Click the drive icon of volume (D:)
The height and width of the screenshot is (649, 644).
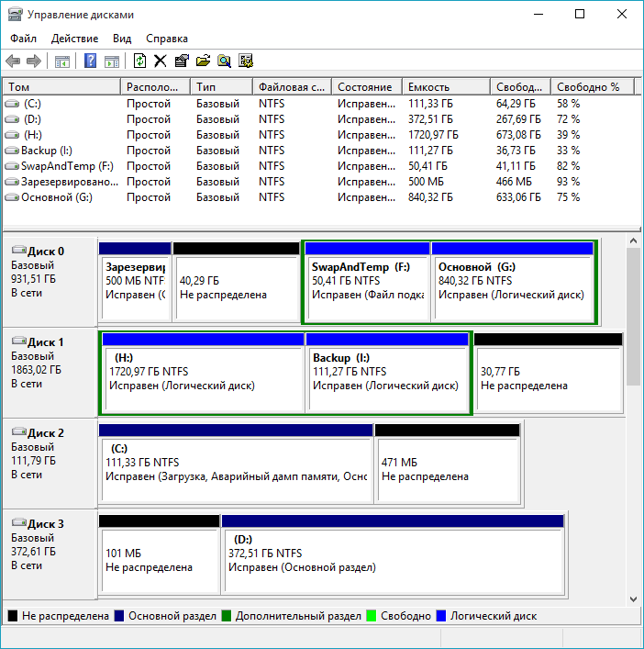click(12, 119)
